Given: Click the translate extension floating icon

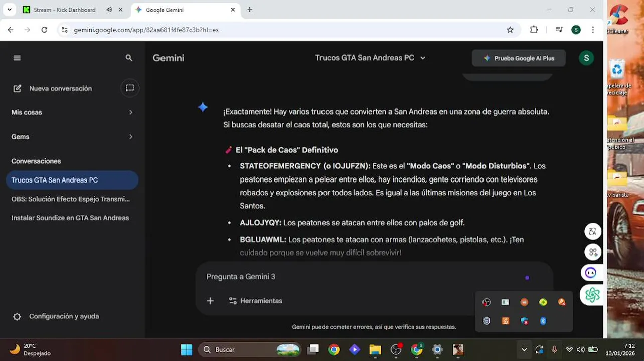Looking at the screenshot, I should 593,232.
